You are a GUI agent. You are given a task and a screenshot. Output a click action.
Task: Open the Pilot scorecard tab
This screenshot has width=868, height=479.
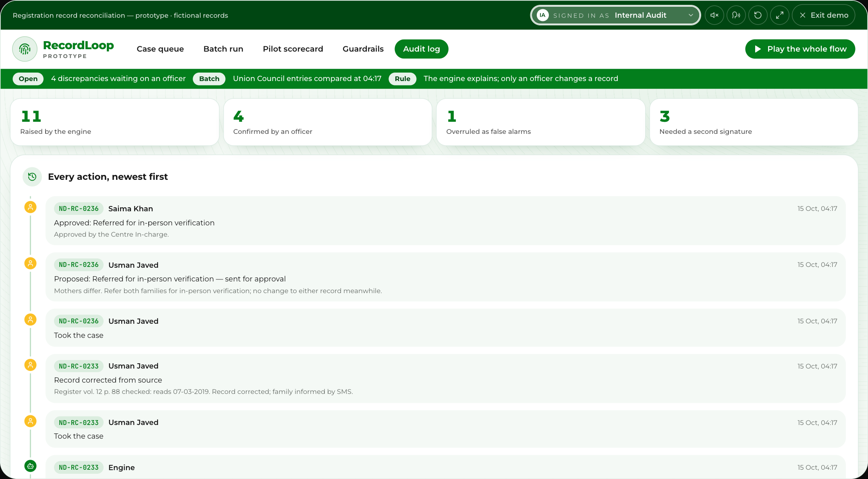pos(293,49)
